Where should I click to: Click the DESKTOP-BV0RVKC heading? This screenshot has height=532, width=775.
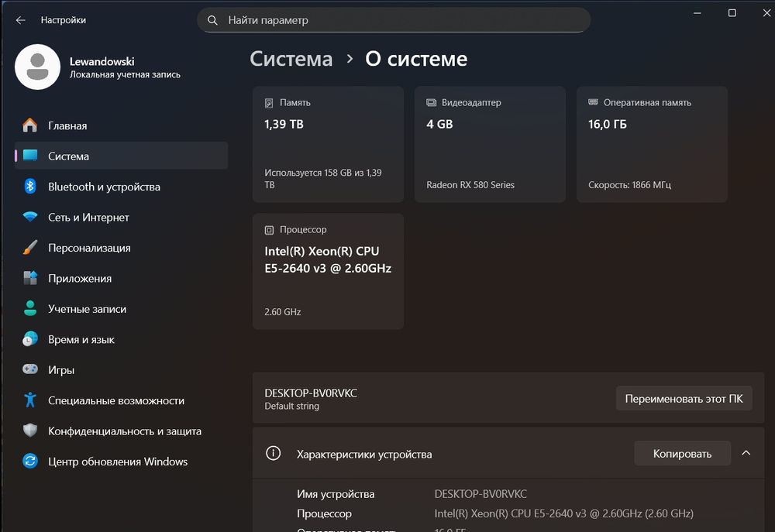[x=311, y=393]
